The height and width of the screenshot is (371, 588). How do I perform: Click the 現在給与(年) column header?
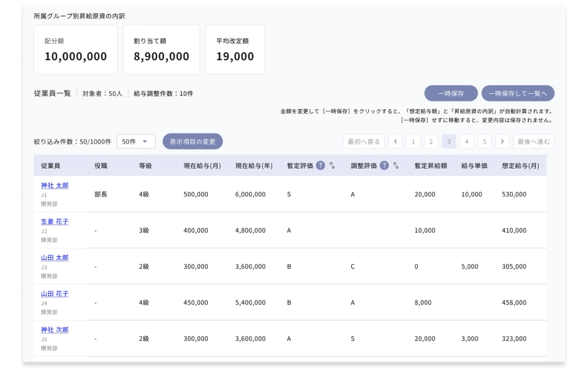pyautogui.click(x=254, y=165)
